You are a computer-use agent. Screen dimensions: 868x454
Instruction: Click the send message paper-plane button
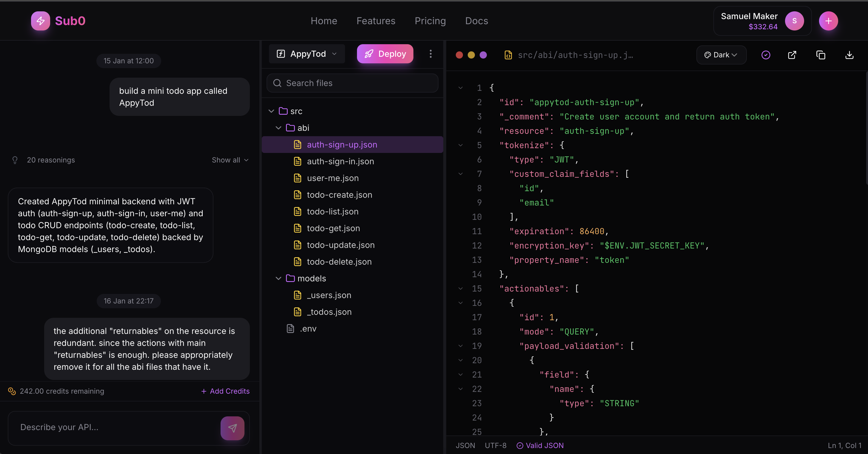click(x=232, y=428)
